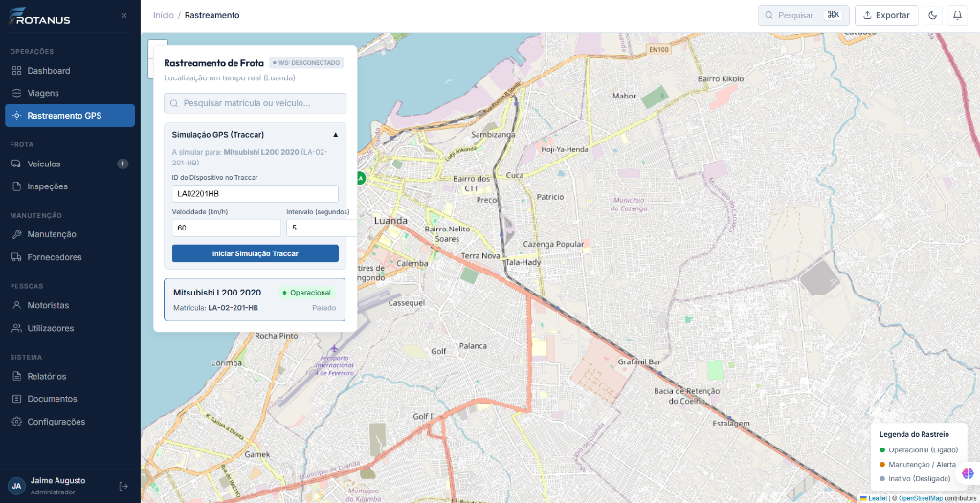Open notifications with the bell icon
980x503 pixels.
pos(957,15)
